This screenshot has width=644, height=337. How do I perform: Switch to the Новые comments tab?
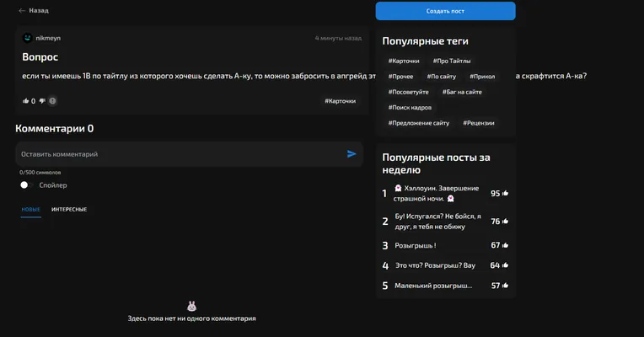click(31, 209)
